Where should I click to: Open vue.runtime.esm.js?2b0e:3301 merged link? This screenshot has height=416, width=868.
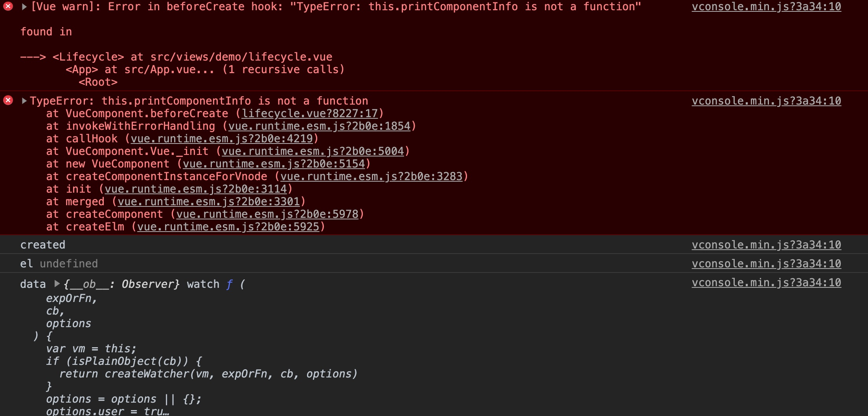point(209,202)
